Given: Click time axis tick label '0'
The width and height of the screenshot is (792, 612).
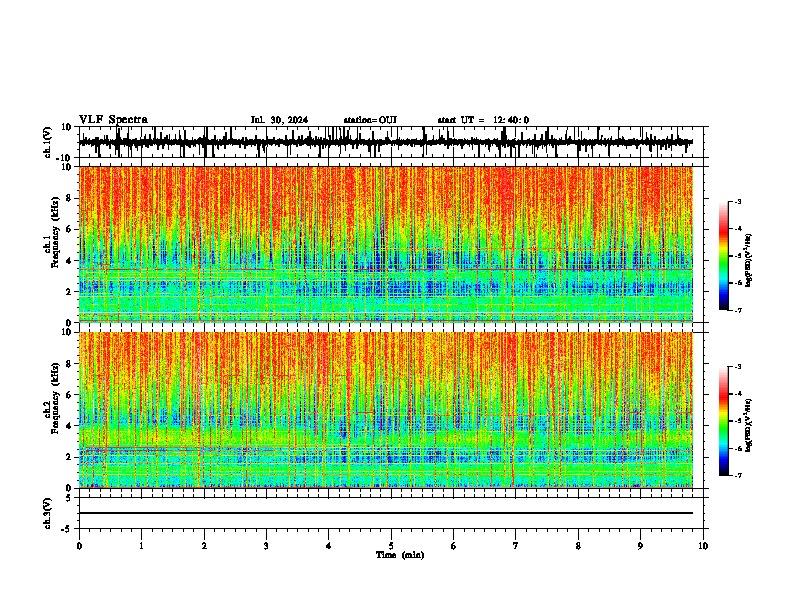Looking at the screenshot, I should click(x=79, y=546).
